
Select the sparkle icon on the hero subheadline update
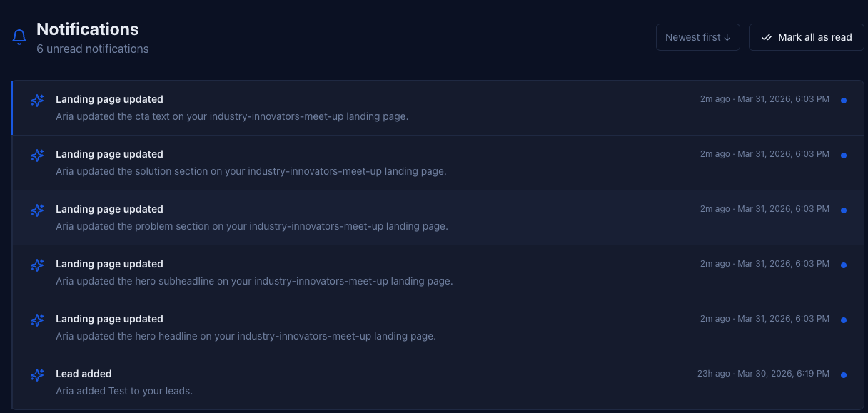[37, 265]
